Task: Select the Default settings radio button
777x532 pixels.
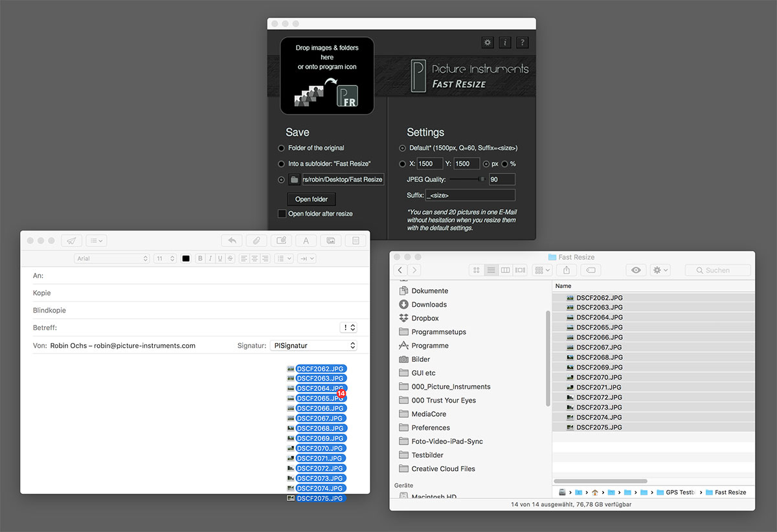Action: (402, 148)
